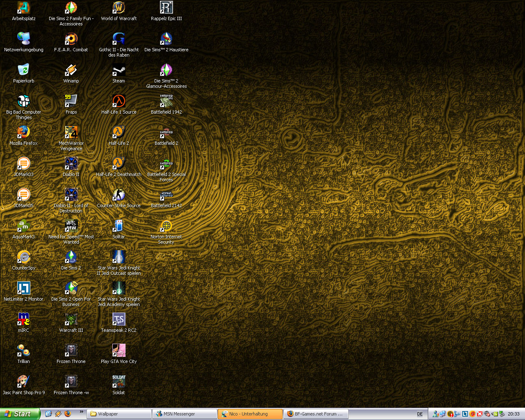Viewport: 525px width, 420px height.
Task: Open Teamspeak 2 RC2 shortcut
Action: click(x=119, y=323)
